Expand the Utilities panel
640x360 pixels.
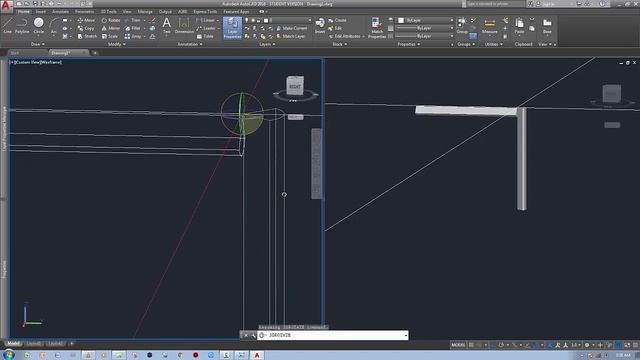pos(493,44)
